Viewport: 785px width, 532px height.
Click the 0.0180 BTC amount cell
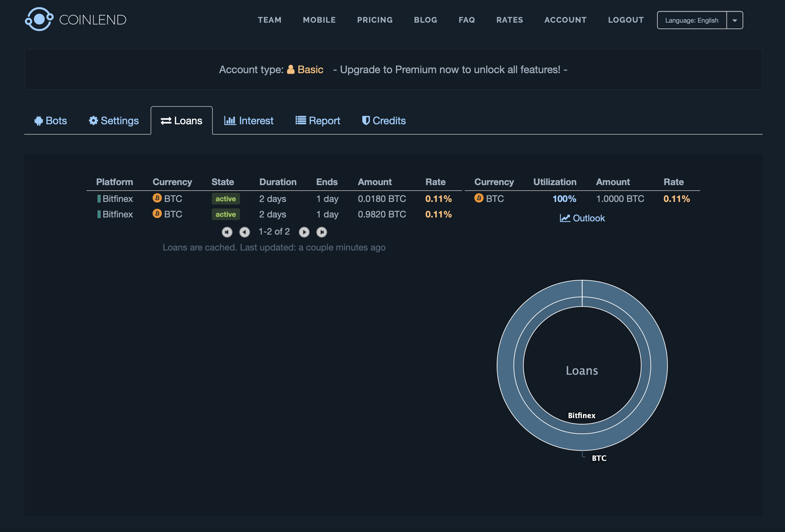tap(382, 198)
